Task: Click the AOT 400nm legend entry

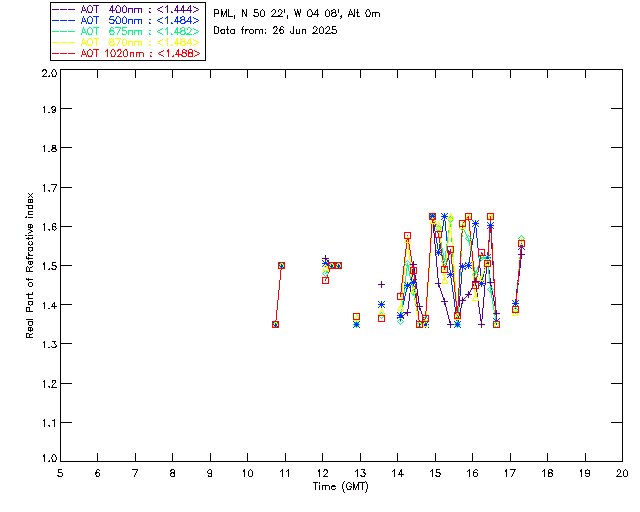Action: click(x=139, y=9)
